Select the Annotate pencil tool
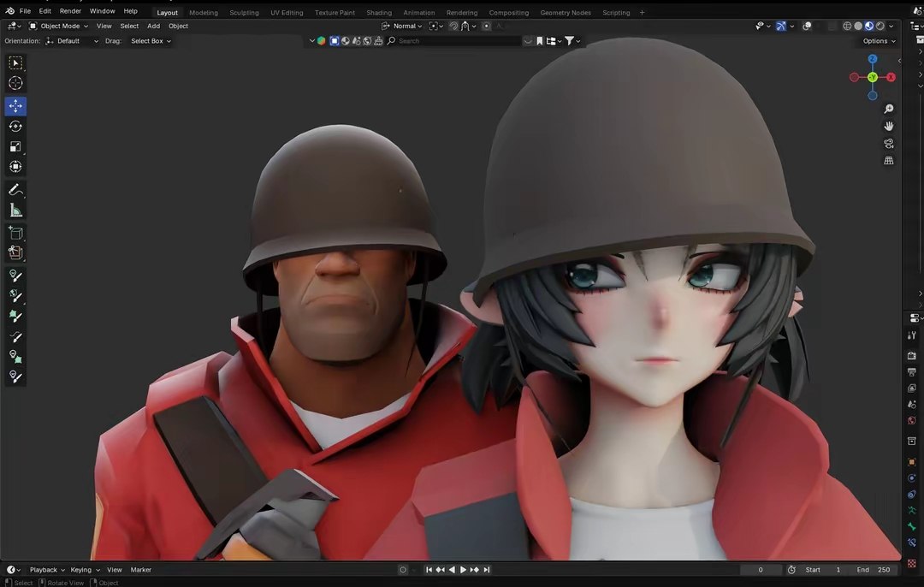924x587 pixels. pos(16,190)
